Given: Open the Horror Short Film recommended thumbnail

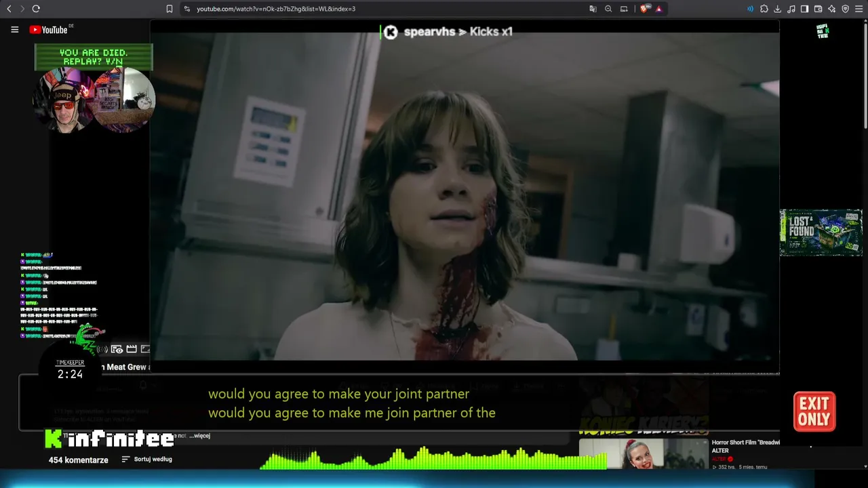Looking at the screenshot, I should [x=644, y=454].
